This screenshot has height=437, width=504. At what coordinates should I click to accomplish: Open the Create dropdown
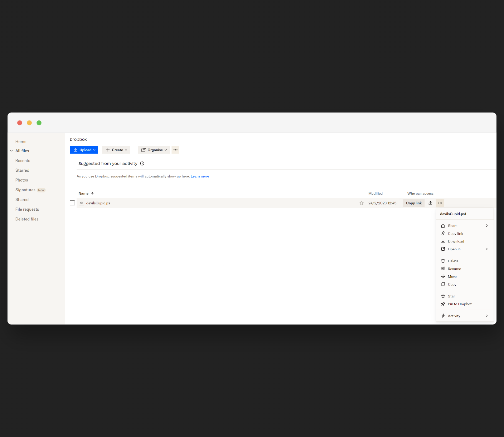click(x=116, y=150)
